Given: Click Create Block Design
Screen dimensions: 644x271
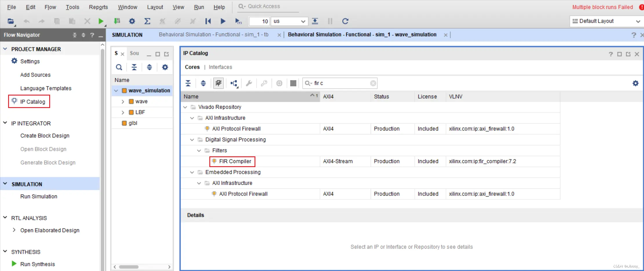Looking at the screenshot, I should coord(45,135).
